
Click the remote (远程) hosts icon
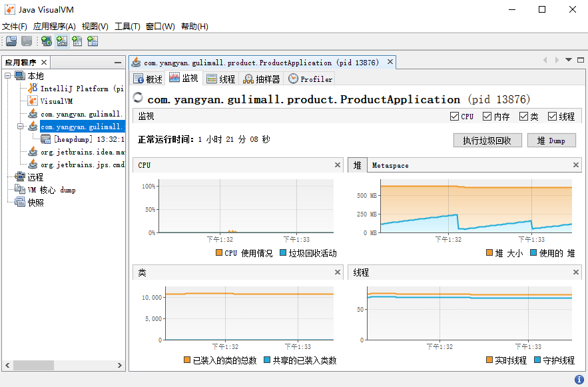[x=19, y=177]
